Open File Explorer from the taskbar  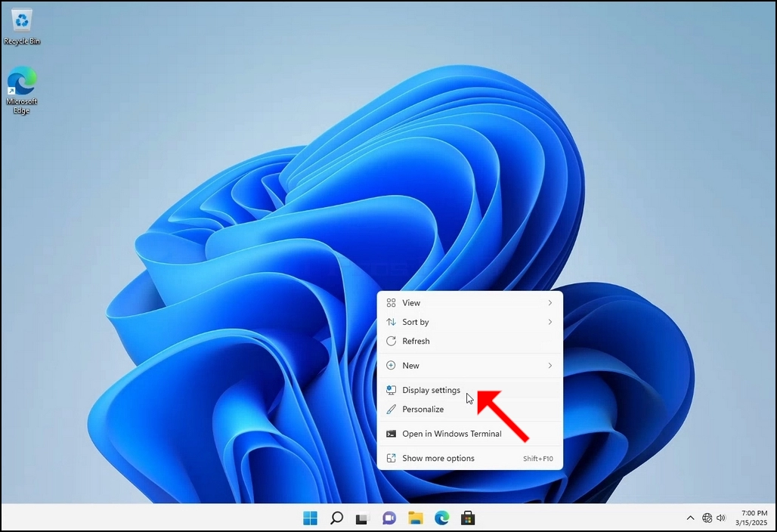pyautogui.click(x=415, y=518)
